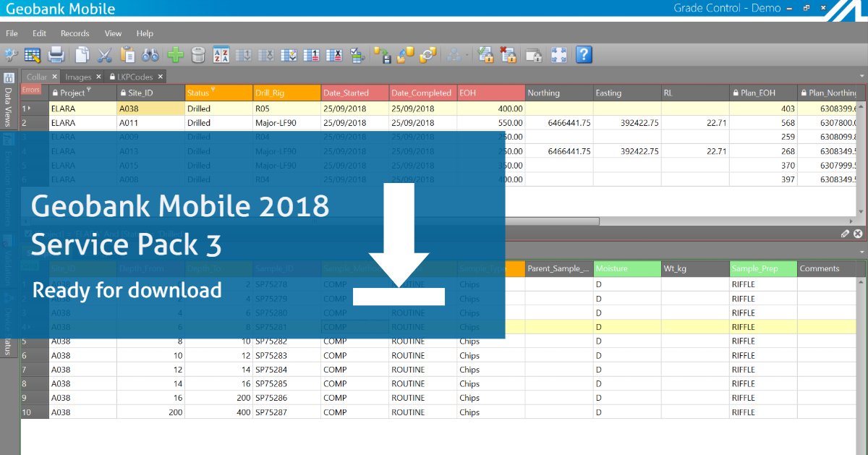The height and width of the screenshot is (455, 868).
Task: Switch to the LKPCodes tab
Action: coord(136,77)
